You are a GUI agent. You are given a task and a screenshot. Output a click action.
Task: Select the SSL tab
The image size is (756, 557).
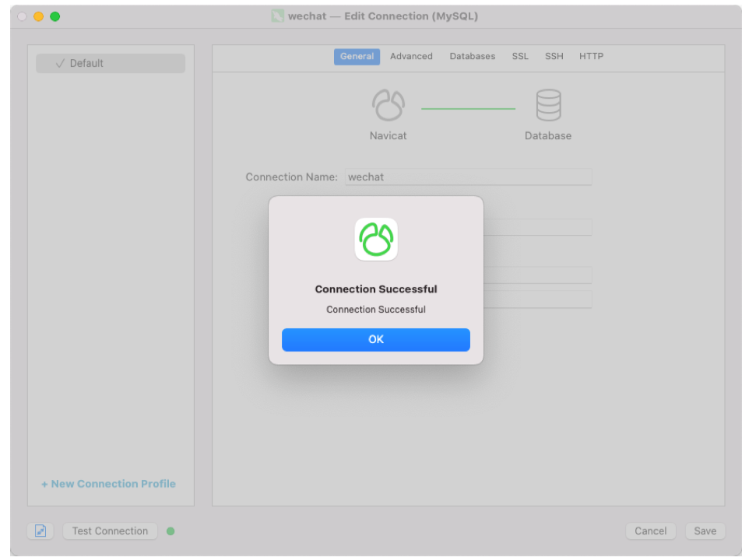(x=520, y=57)
